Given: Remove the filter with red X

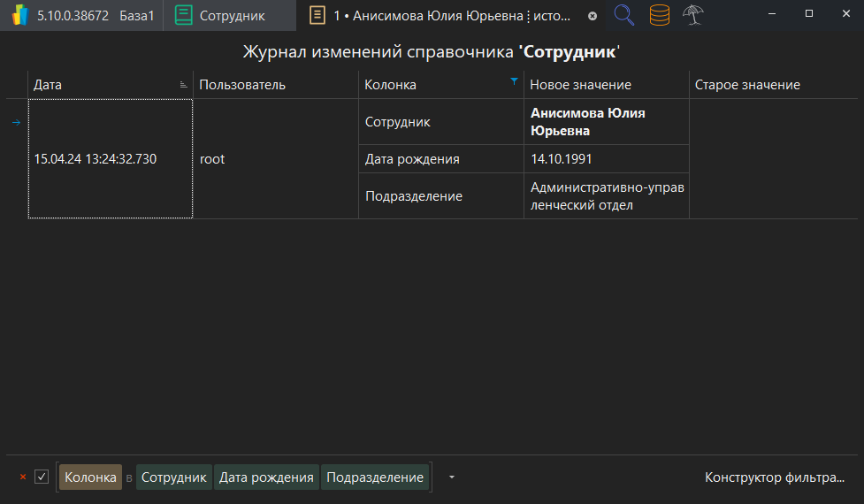Looking at the screenshot, I should [x=23, y=477].
